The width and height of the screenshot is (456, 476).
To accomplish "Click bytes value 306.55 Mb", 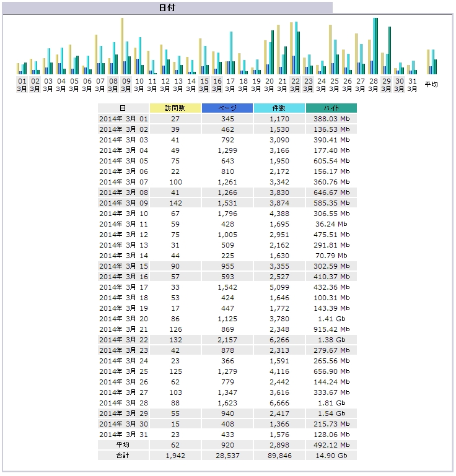I will pyautogui.click(x=331, y=214).
